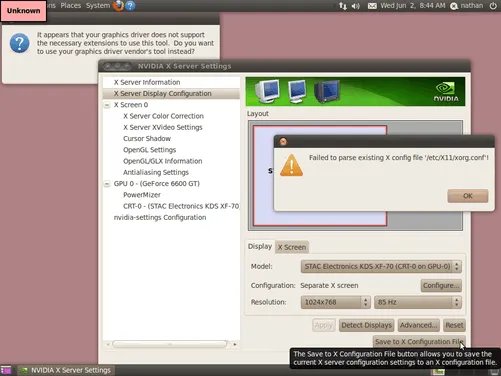Click the tree scrollbar right arrow

(235, 344)
